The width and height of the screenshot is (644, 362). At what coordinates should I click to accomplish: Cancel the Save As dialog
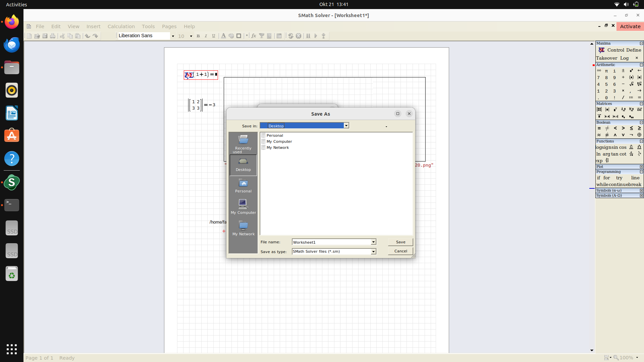(400, 251)
